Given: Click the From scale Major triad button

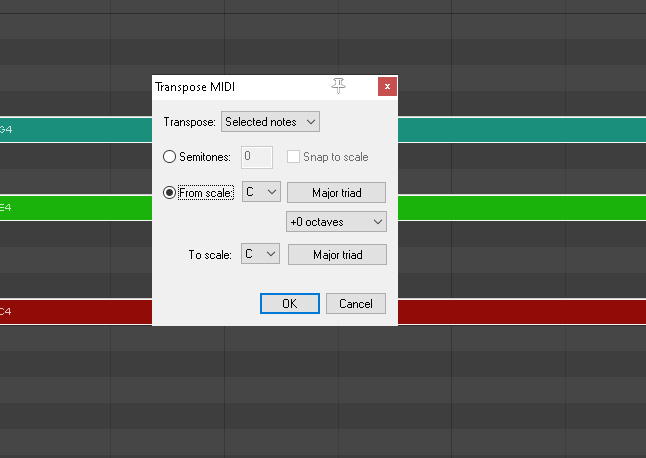Looking at the screenshot, I should tap(336, 192).
